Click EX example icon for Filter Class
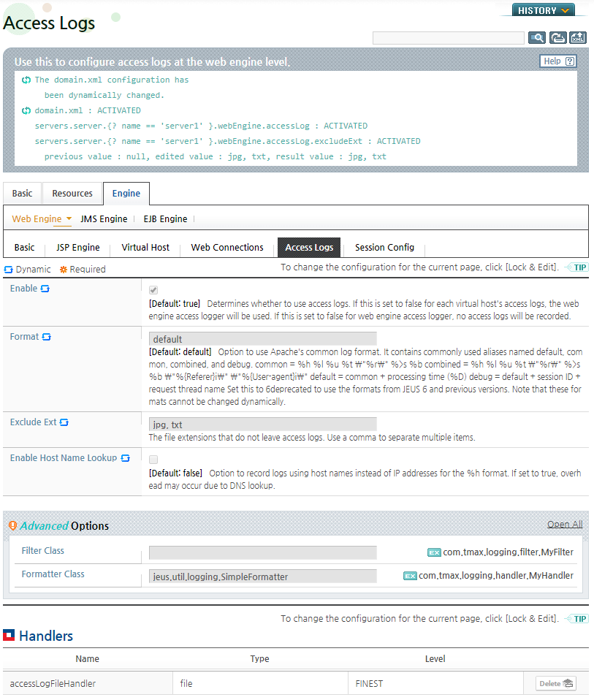Screen dimensions: 594x700 click(434, 552)
